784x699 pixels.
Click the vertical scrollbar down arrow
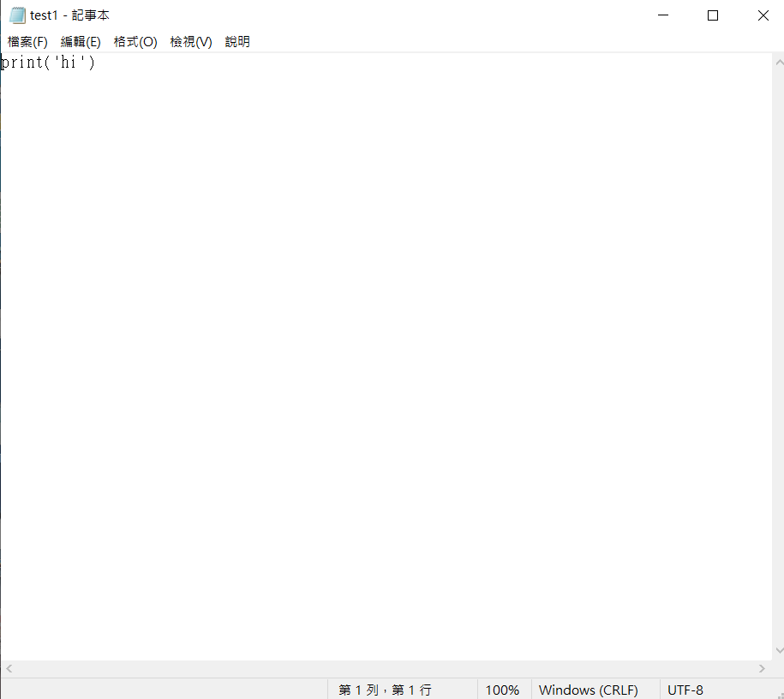[779, 650]
